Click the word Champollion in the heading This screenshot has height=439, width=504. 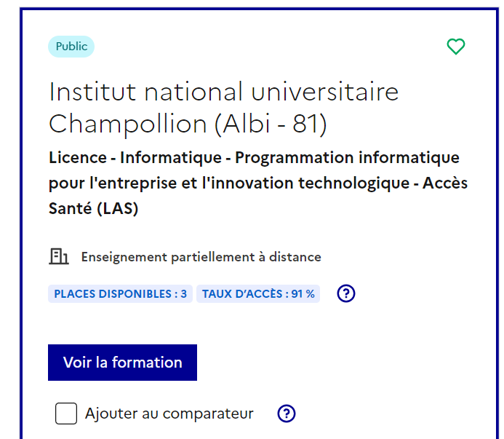pyautogui.click(x=128, y=124)
